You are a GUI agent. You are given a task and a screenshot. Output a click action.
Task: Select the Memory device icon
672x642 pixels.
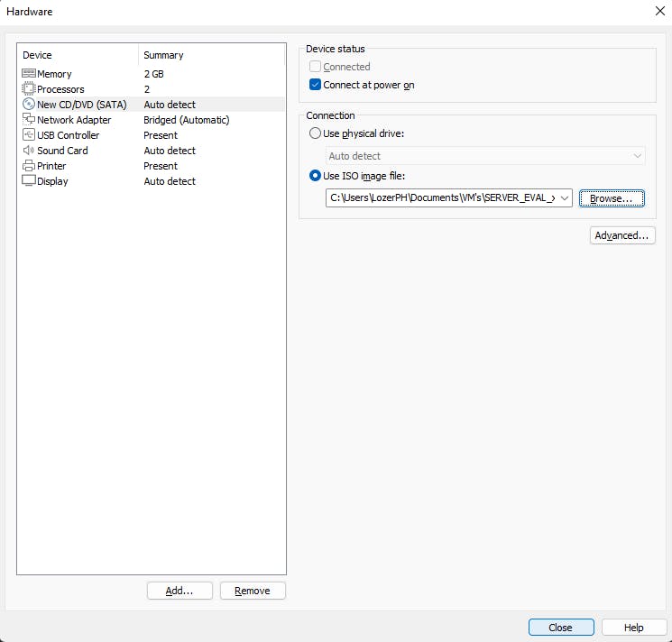pyautogui.click(x=28, y=73)
